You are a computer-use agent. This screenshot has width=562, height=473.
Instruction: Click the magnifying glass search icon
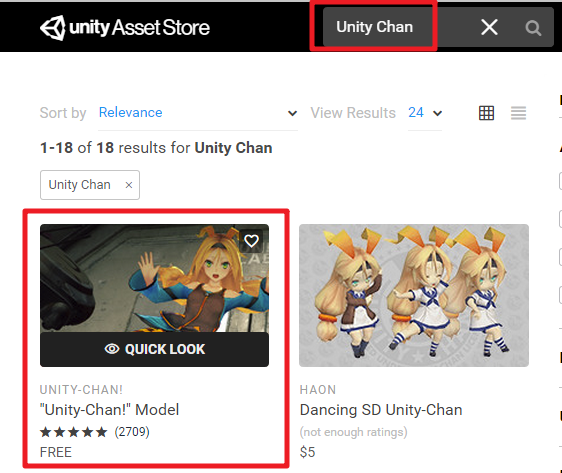point(533,28)
